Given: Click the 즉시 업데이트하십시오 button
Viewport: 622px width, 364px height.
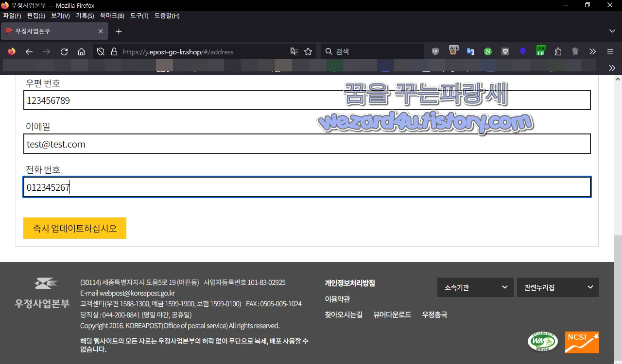Looking at the screenshot, I should 74,228.
